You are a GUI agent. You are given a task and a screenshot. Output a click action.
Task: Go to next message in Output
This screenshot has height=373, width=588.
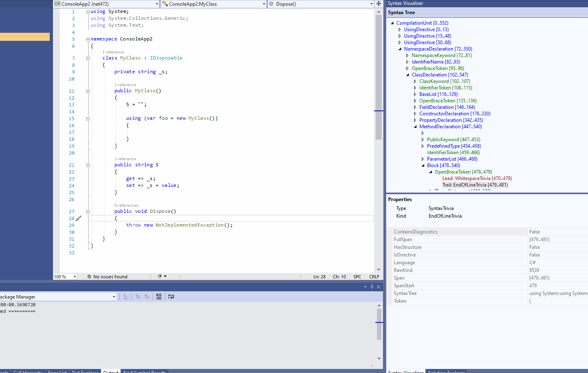pyautogui.click(x=146, y=297)
